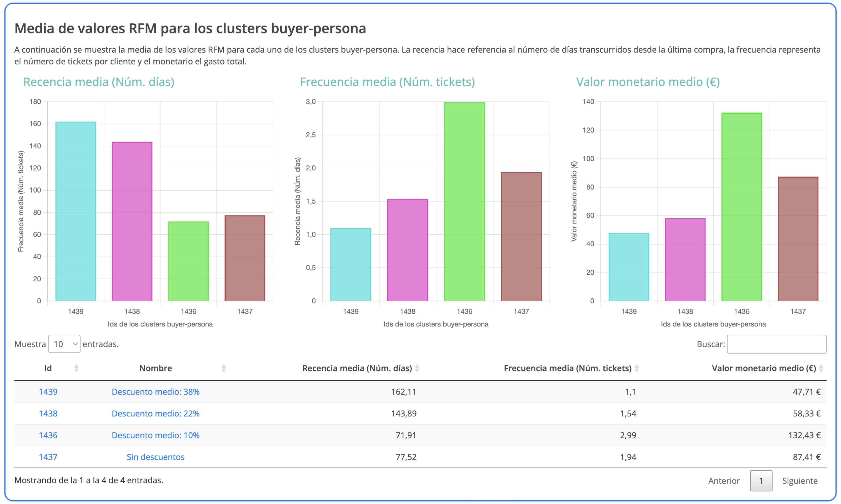The width and height of the screenshot is (841, 504).
Task: Sort by Valor monetario medio arrows
Action: tap(821, 368)
